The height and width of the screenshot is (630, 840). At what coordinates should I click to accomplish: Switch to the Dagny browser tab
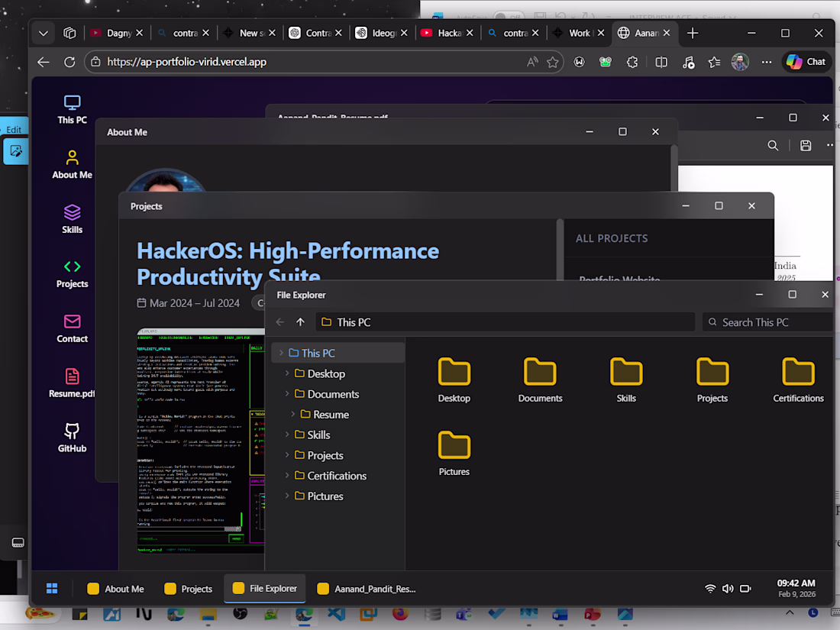click(x=111, y=33)
